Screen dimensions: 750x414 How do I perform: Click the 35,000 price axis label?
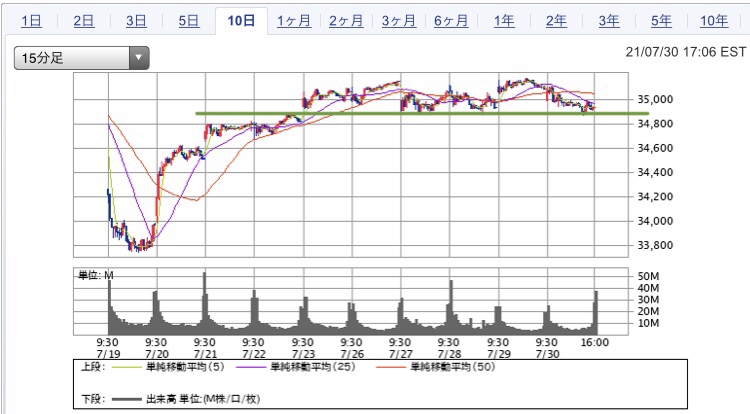tap(655, 99)
